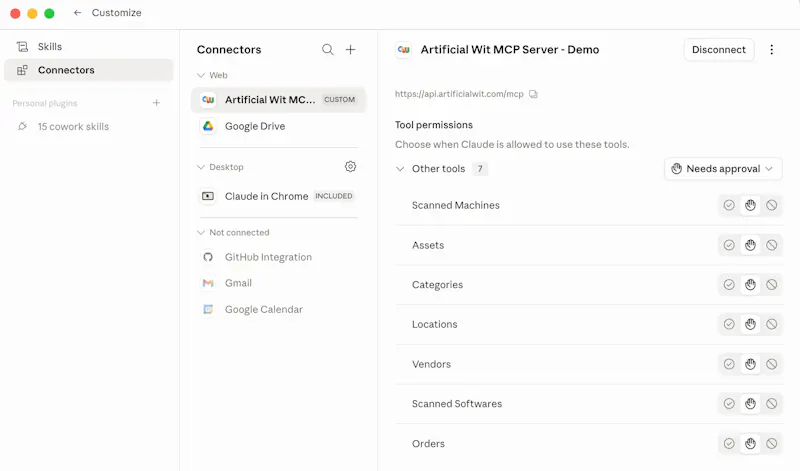Click the Disconnect button

click(x=718, y=49)
